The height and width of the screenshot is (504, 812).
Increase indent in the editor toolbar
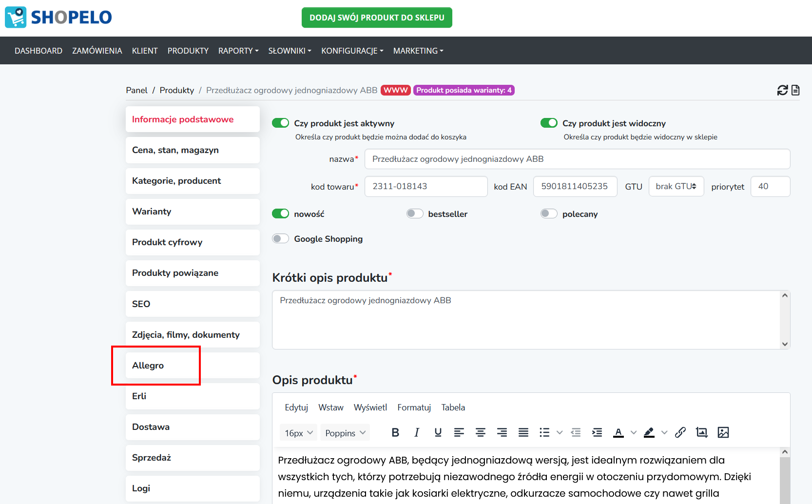pyautogui.click(x=597, y=432)
